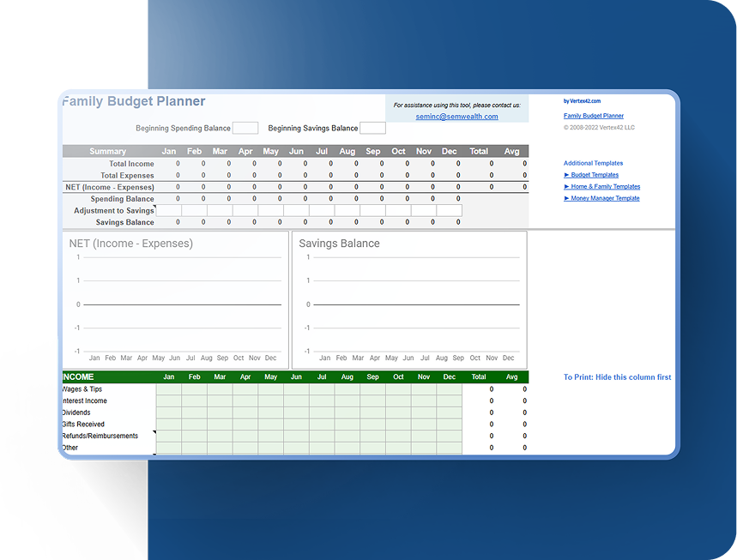This screenshot has width=737, height=560.
Task: Select the NET (Income - Expenses) chart
Action: click(175, 300)
